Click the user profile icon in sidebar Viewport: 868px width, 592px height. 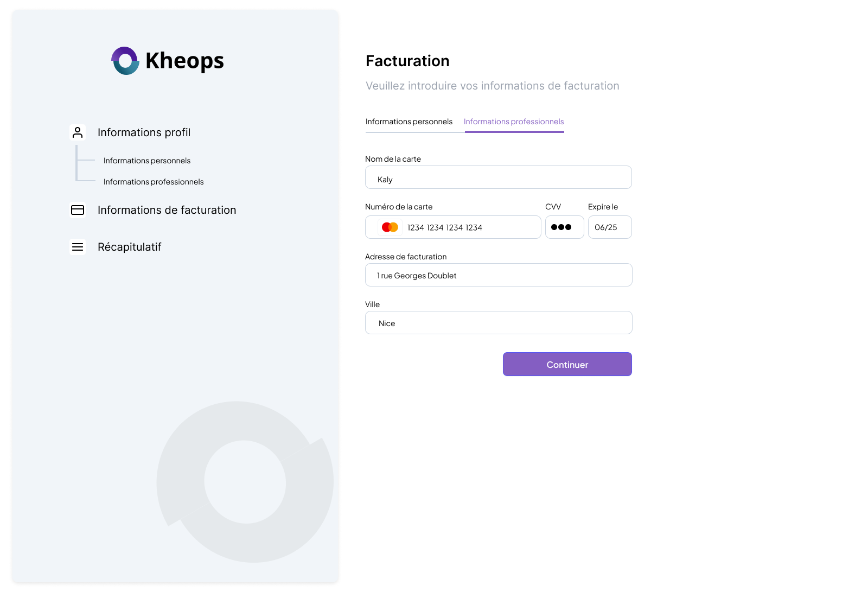click(x=78, y=132)
